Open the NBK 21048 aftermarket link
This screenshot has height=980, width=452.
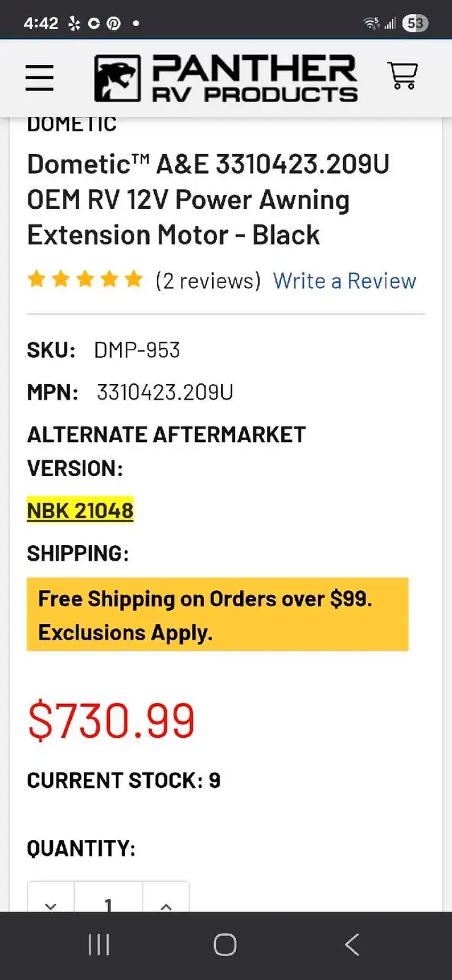point(80,510)
